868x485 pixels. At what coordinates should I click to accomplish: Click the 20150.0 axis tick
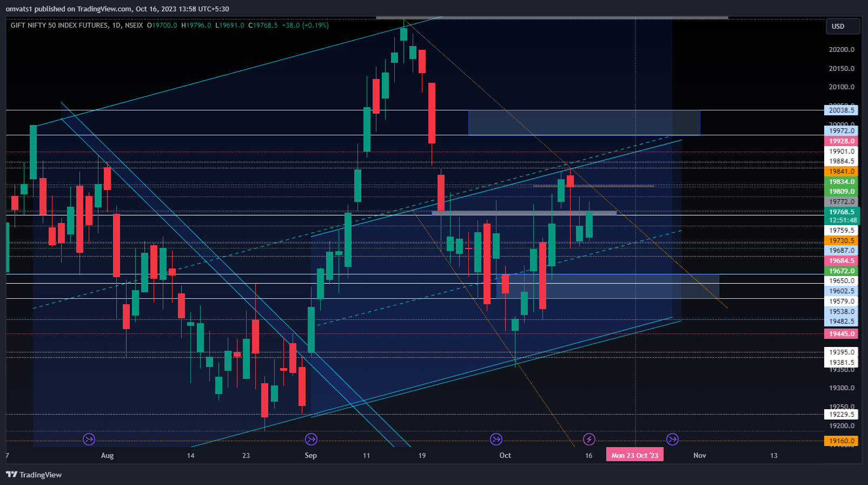tap(842, 69)
